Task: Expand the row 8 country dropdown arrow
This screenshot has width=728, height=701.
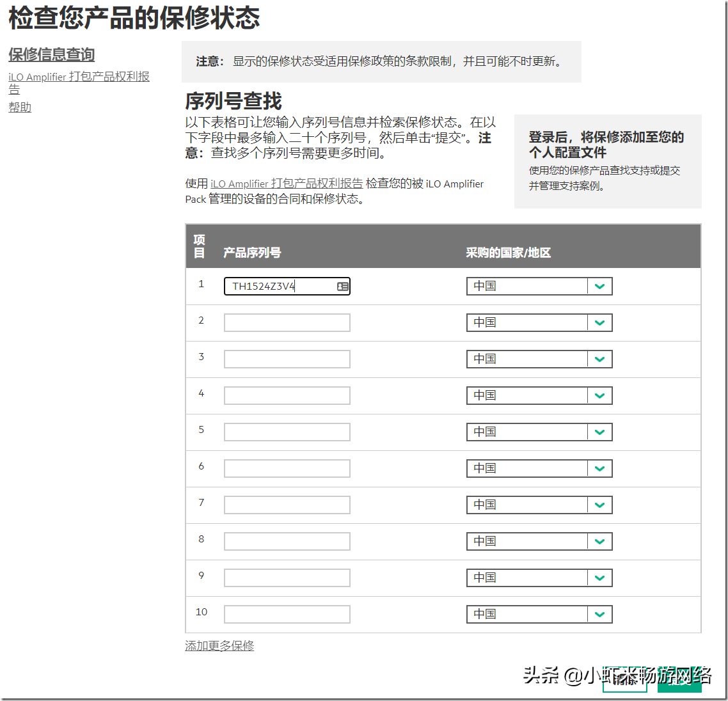Action: coord(599,542)
